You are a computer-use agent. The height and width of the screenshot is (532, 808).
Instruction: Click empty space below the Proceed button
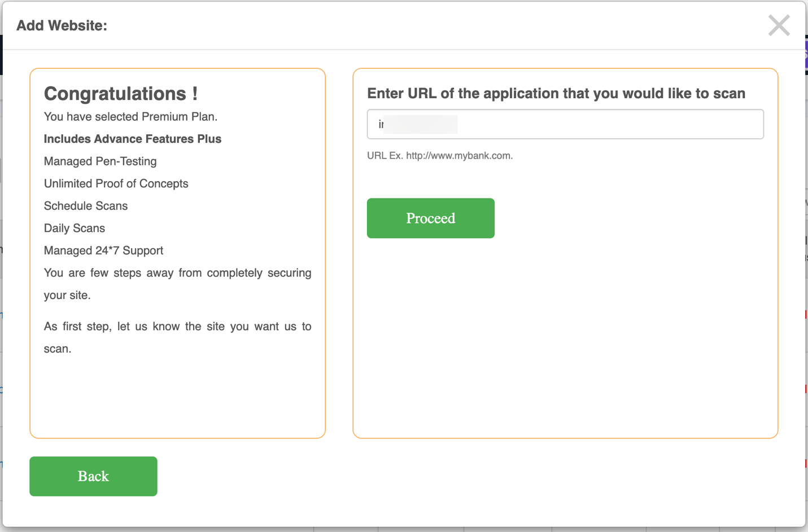(565, 338)
